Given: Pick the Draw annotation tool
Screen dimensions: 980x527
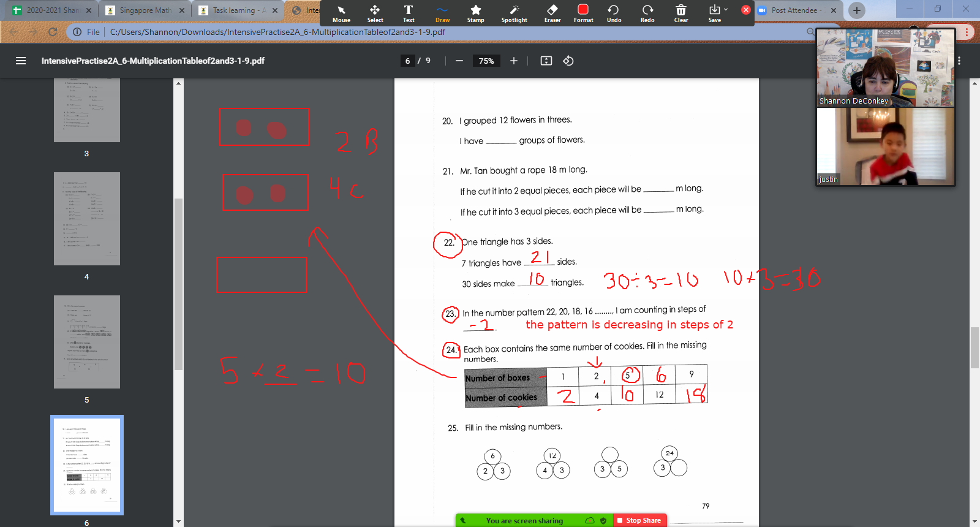Looking at the screenshot, I should tap(442, 13).
